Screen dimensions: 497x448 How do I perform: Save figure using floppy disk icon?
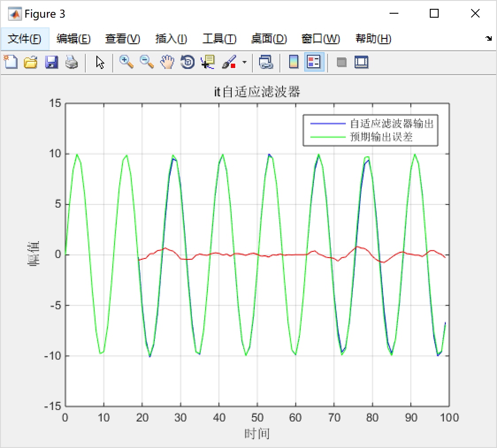pyautogui.click(x=51, y=62)
